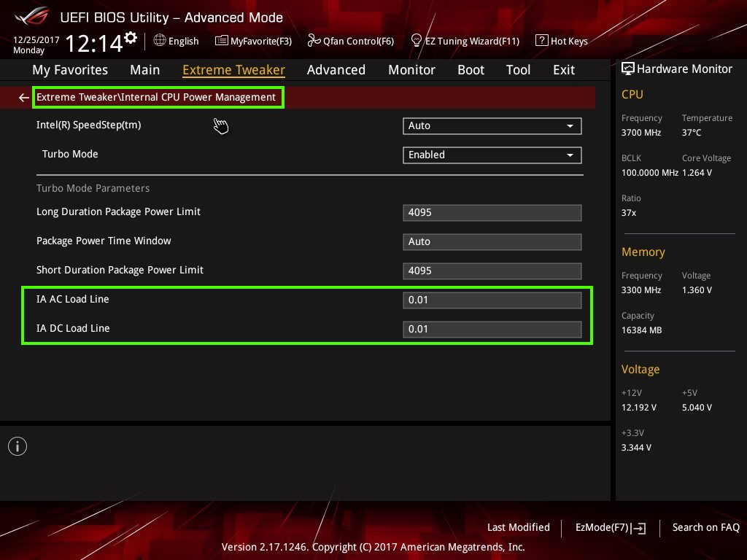The image size is (747, 560).
Task: Switch to EzMode(F7)
Action: tap(611, 528)
